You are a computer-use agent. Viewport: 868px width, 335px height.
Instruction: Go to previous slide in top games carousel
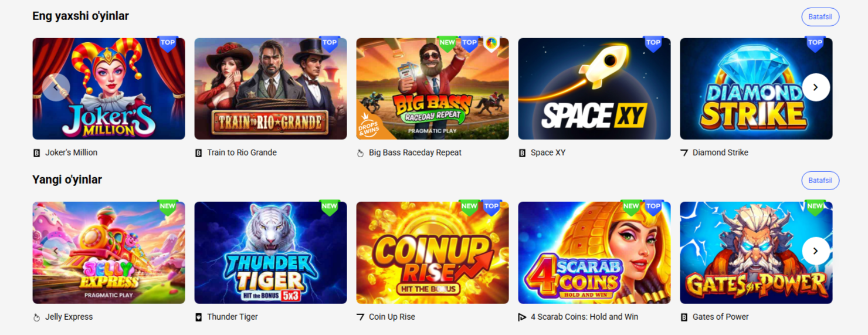(x=56, y=87)
